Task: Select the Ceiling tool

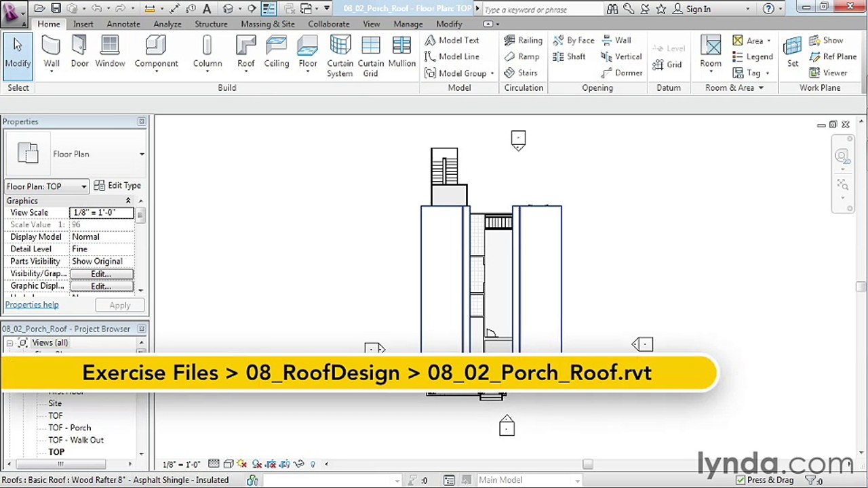Action: click(x=276, y=52)
